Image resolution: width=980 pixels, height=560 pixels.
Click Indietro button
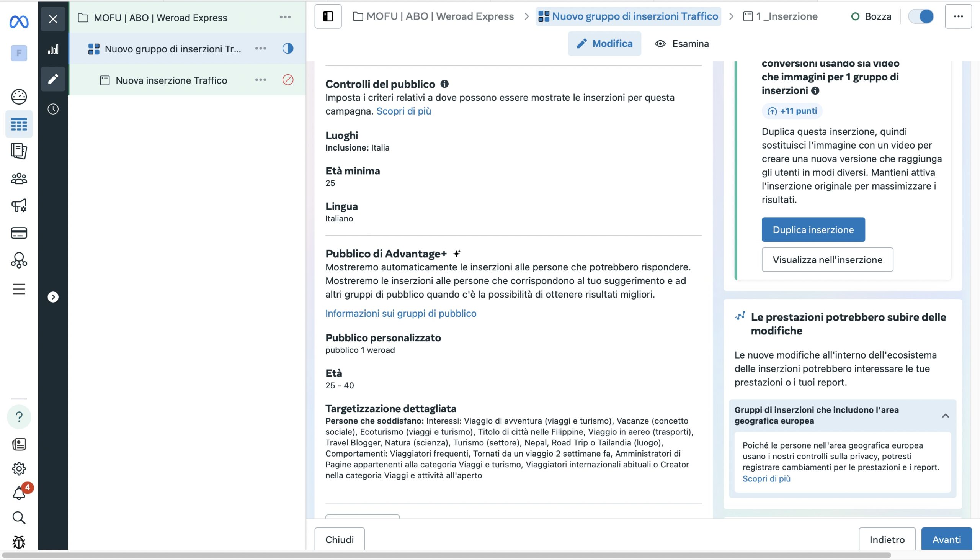(x=887, y=539)
